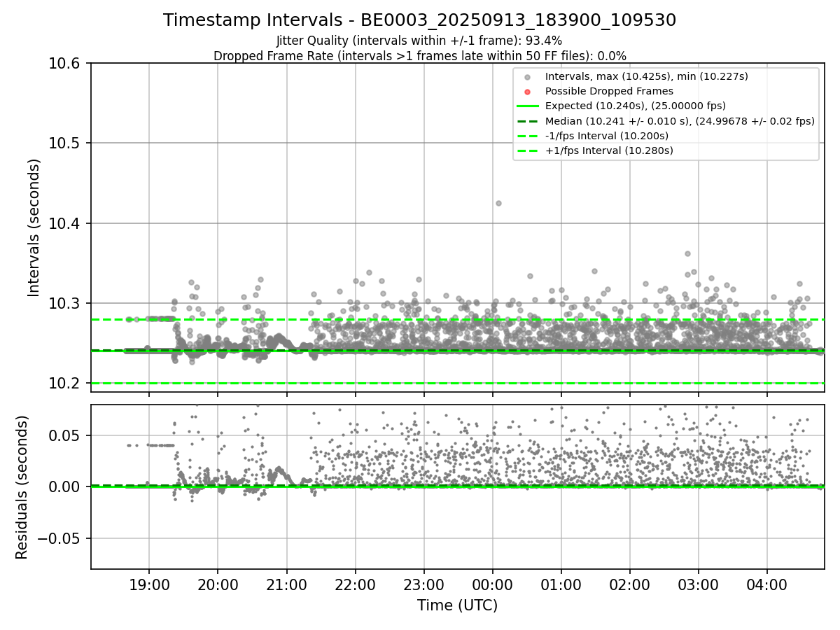This screenshot has height=630, width=840.
Task: Click the outlier data point at 10.425s
Action: pos(498,203)
